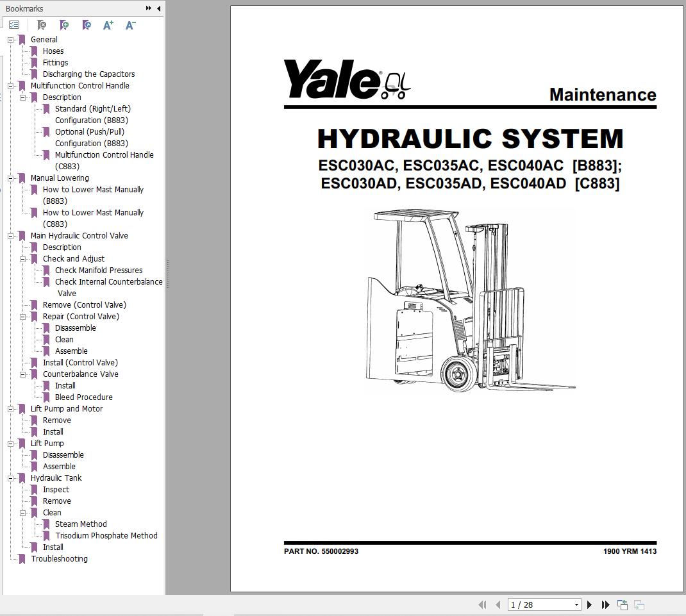Image resolution: width=686 pixels, height=616 pixels.
Task: Go to the previous view icon
Action: pyautogui.click(x=622, y=604)
